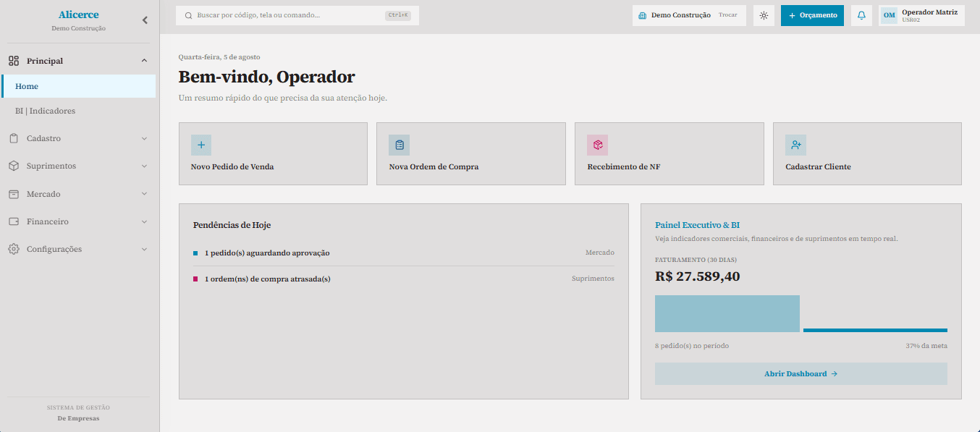Click the Abrir Dashboard button
Viewport: 980px width, 432px height.
tap(801, 373)
